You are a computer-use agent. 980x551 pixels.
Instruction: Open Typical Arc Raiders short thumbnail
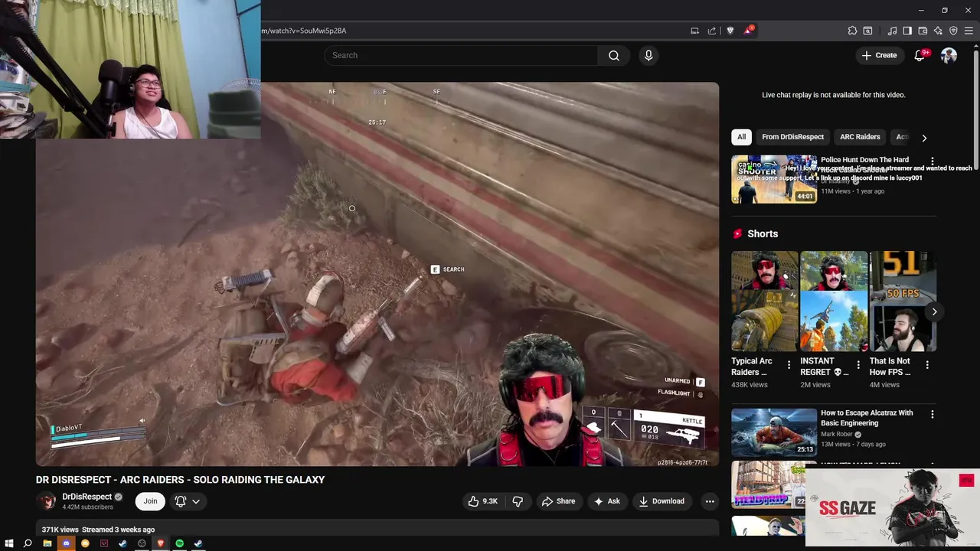pyautogui.click(x=764, y=302)
